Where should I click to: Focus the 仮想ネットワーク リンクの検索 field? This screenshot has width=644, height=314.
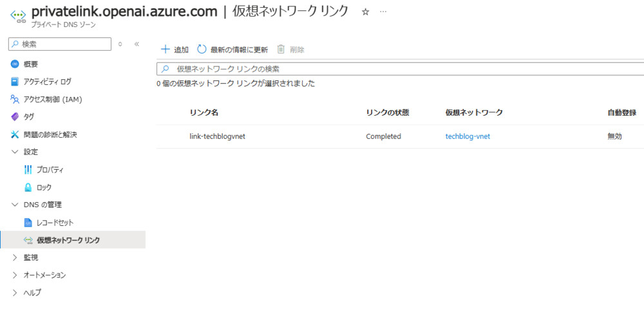(401, 69)
